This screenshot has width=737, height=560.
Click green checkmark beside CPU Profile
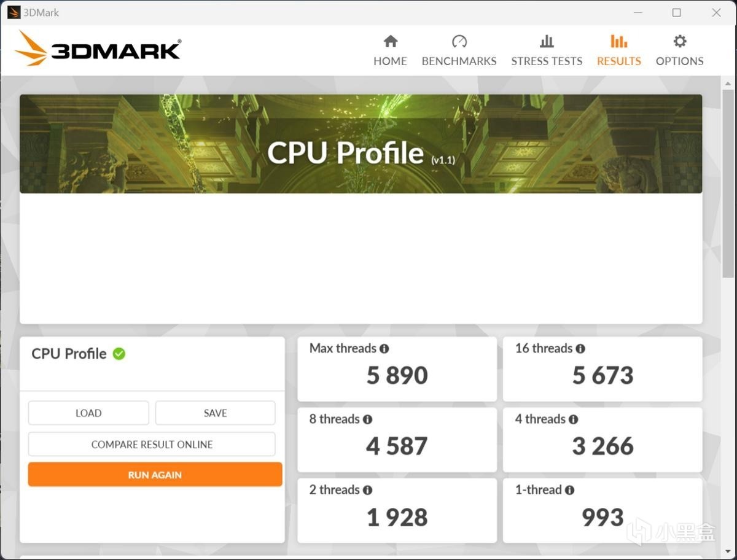point(119,354)
